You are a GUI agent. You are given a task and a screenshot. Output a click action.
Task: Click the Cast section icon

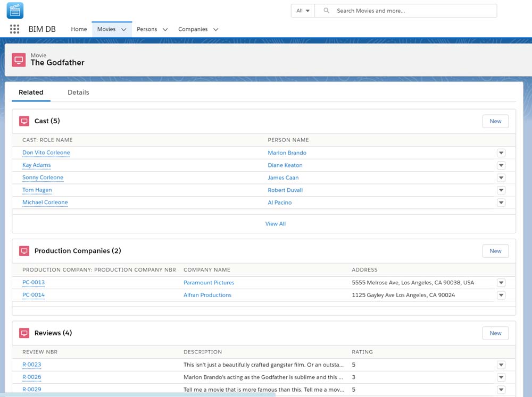pos(24,121)
